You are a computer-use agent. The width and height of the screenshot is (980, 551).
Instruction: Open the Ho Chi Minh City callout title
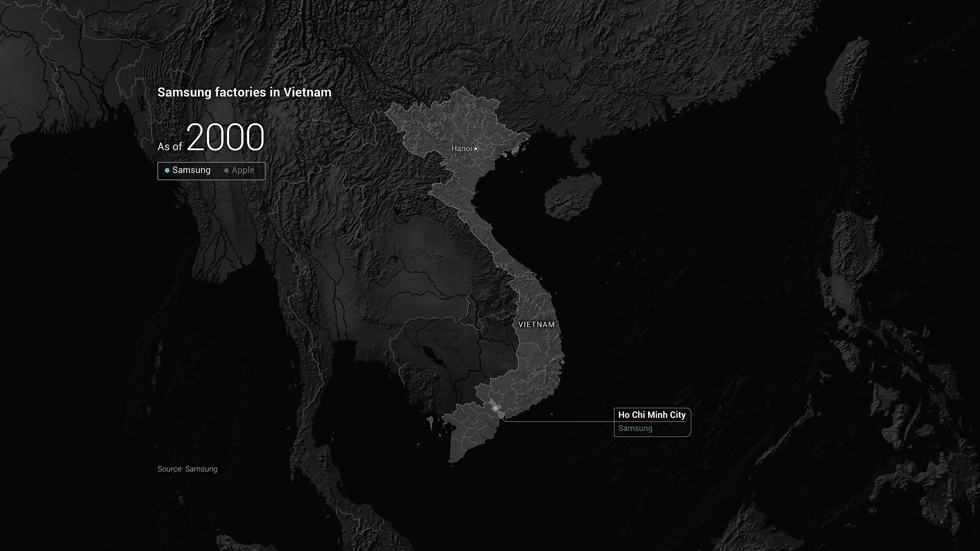pyautogui.click(x=652, y=415)
